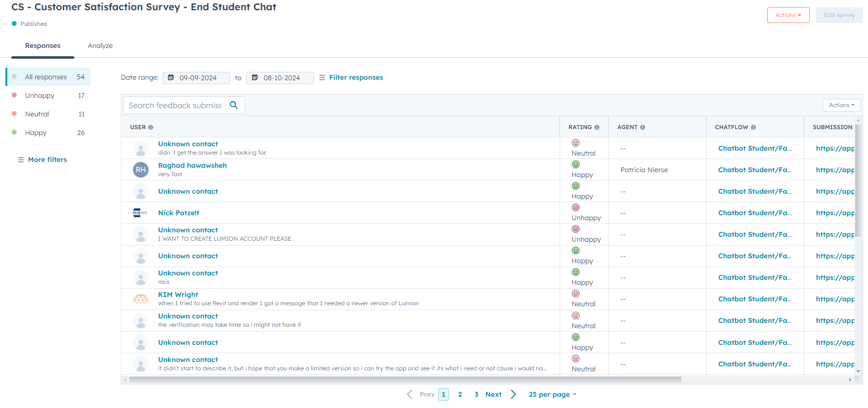
Task: Open Nick Patzelt's contact link
Action: coord(178,213)
